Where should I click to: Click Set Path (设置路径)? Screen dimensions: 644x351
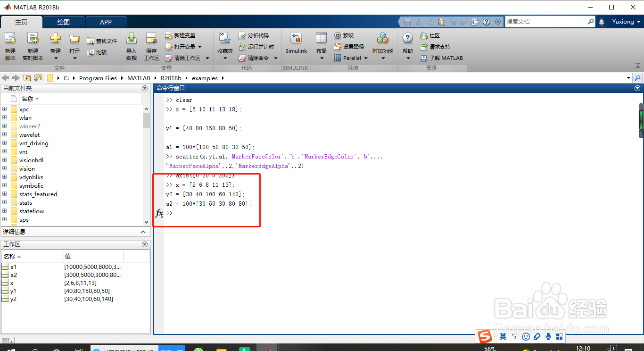coord(349,47)
